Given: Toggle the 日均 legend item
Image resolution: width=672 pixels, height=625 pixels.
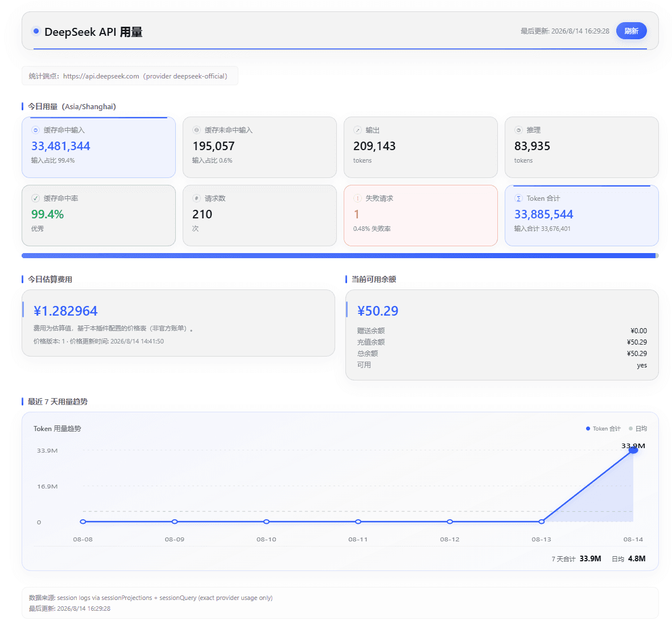Looking at the screenshot, I should [x=638, y=428].
